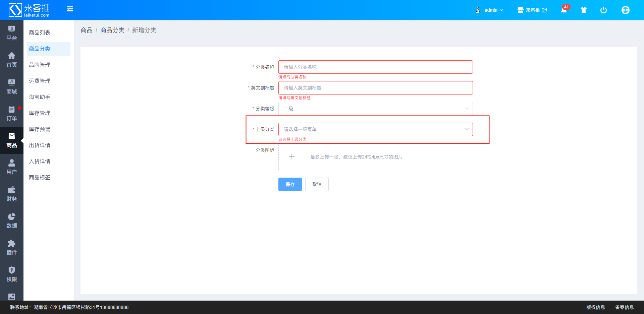This screenshot has height=314, width=644.
Task: Open the 商城 sidebar section
Action: 12,87
